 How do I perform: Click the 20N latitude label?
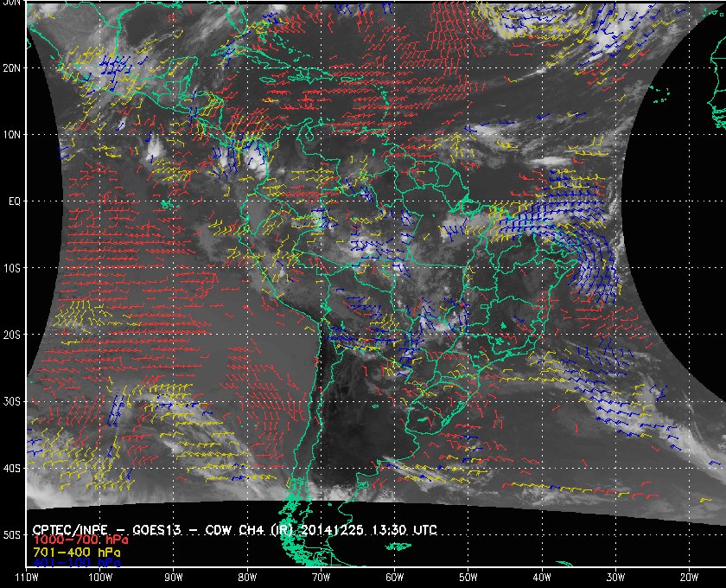pos(12,68)
